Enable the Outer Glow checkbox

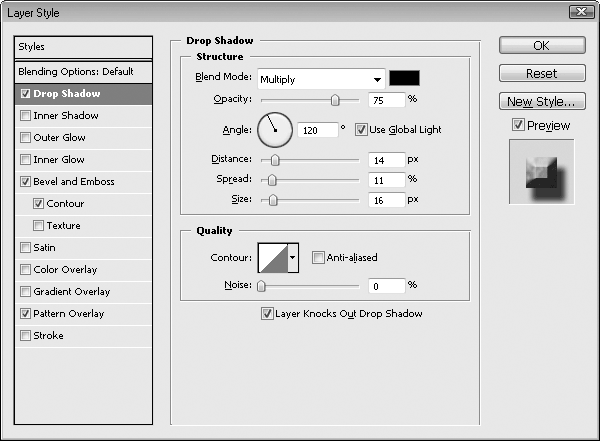click(25, 137)
